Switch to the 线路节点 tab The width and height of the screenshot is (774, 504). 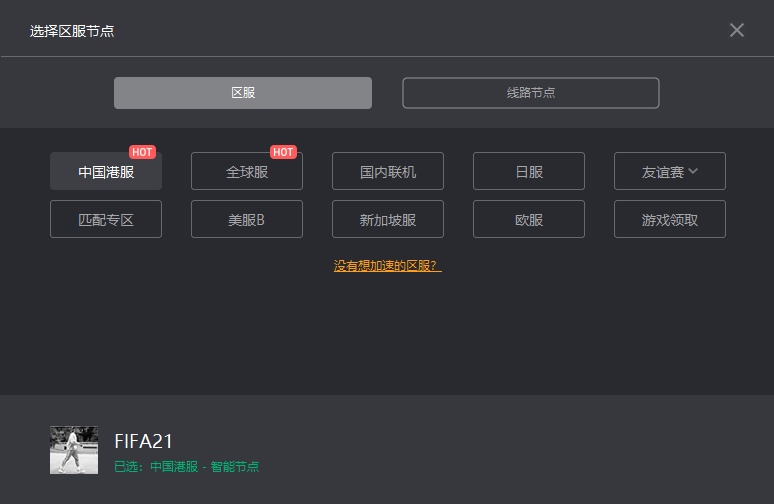531,93
